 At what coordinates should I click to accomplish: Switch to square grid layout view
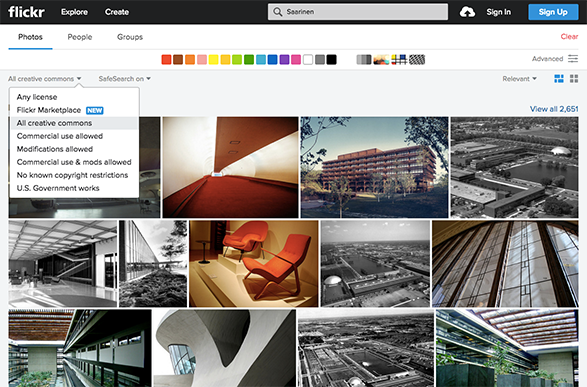pos(574,79)
